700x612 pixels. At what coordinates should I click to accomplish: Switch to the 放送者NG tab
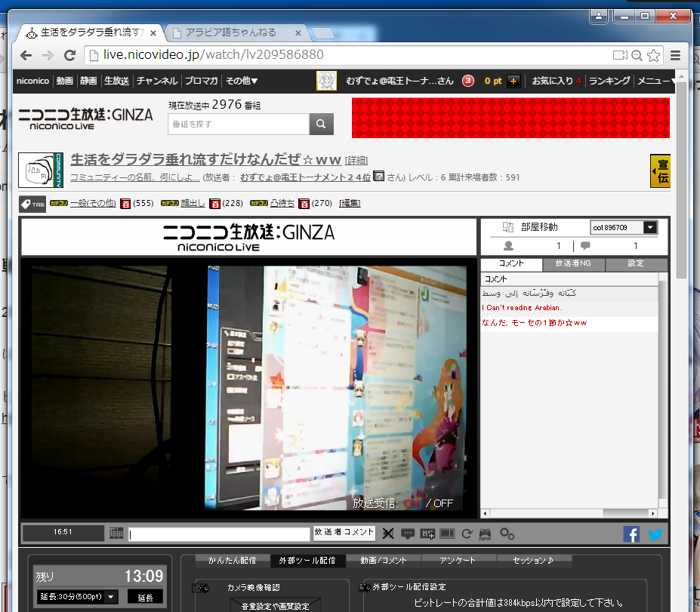pyautogui.click(x=573, y=263)
